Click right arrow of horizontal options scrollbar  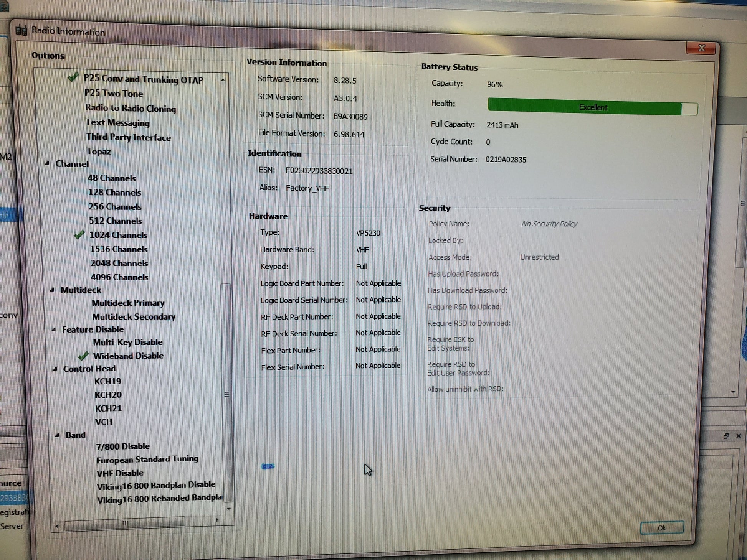pyautogui.click(x=217, y=520)
